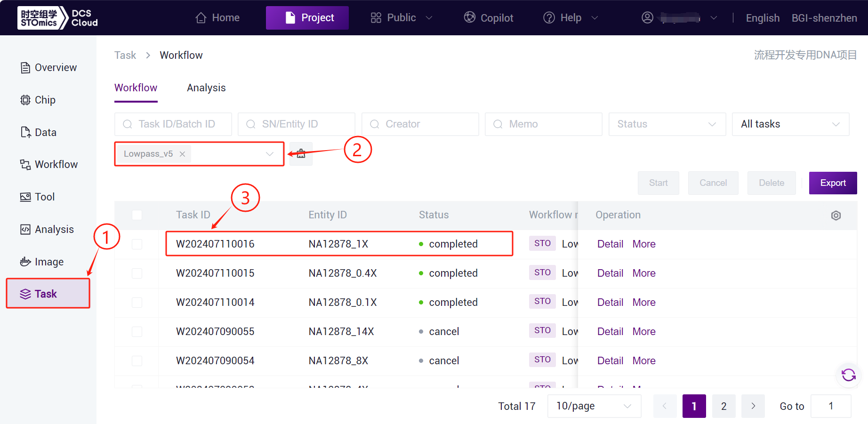The height and width of the screenshot is (424, 868).
Task: Open Detail for W202407110016
Action: click(x=610, y=244)
